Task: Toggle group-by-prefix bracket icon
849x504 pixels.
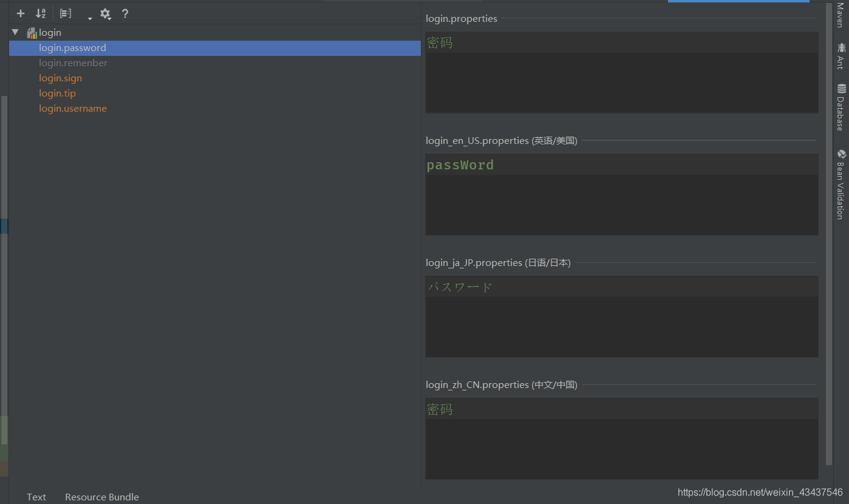Action: point(66,13)
